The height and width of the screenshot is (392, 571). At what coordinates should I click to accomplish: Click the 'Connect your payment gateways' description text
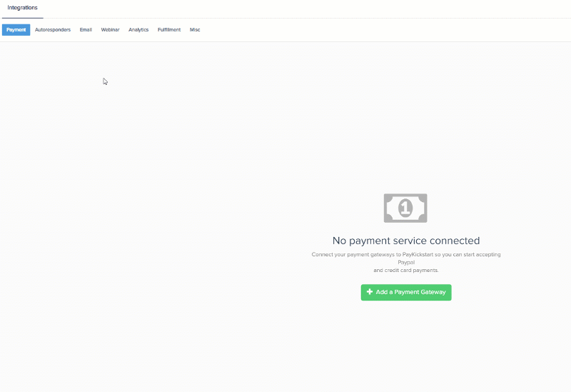coord(406,262)
